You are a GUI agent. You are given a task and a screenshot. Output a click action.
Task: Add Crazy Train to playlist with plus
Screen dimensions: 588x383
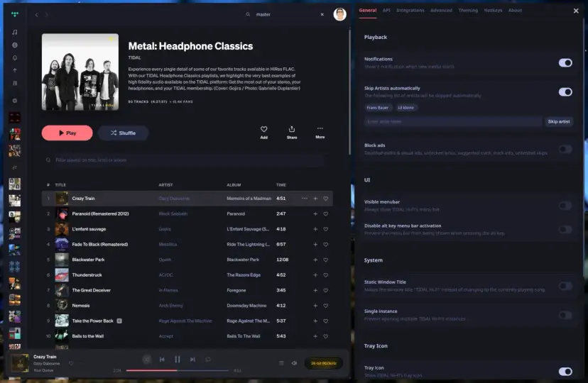(x=315, y=199)
